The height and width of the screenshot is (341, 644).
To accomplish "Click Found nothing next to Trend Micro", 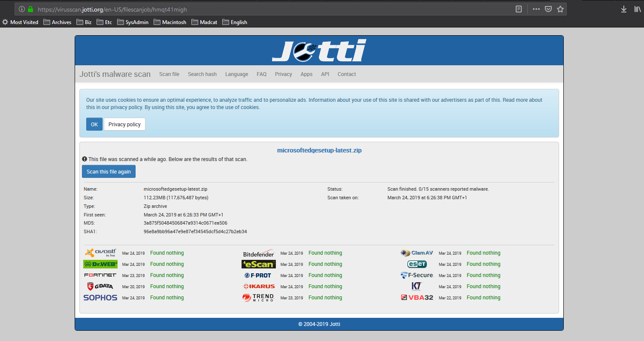I will [325, 298].
